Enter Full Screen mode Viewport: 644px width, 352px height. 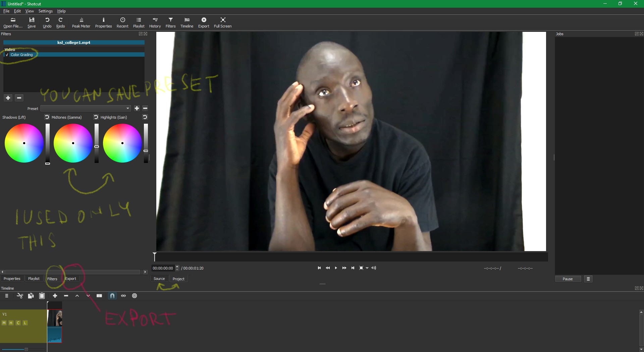223,22
